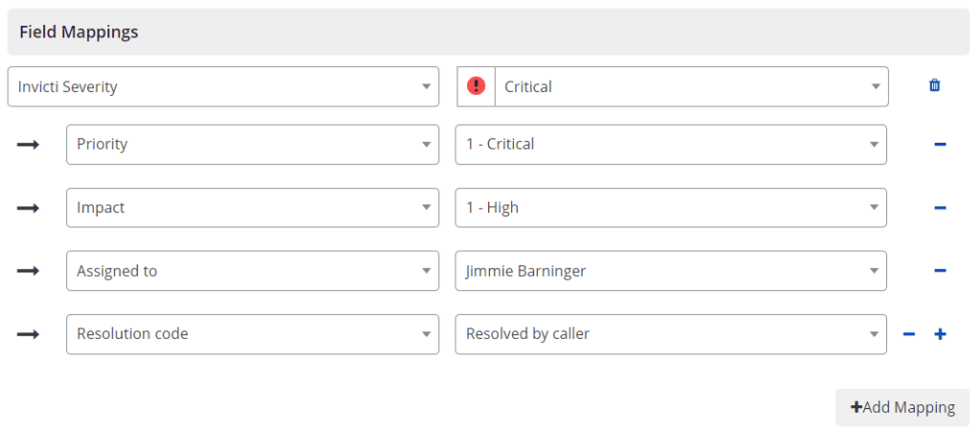Image resolution: width=980 pixels, height=432 pixels.
Task: Open the Invicti Severity dropdown
Action: tap(223, 86)
